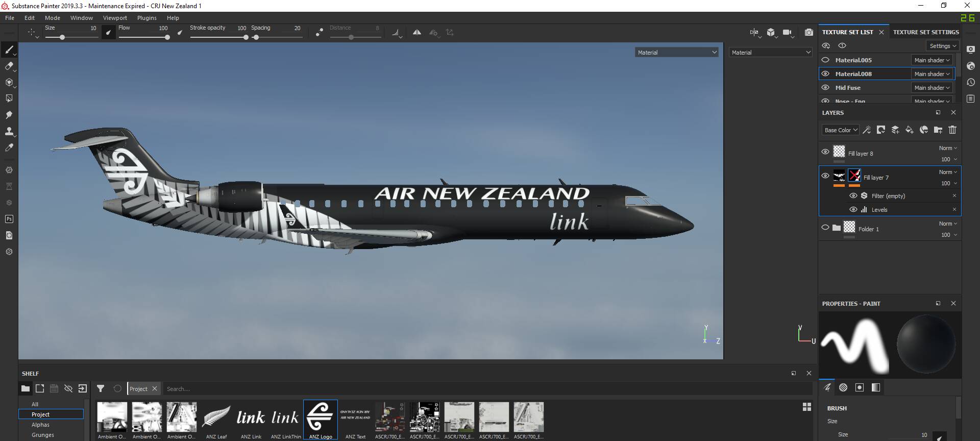Add a fill layer with bucket icon
The height and width of the screenshot is (441, 980).
(x=910, y=130)
